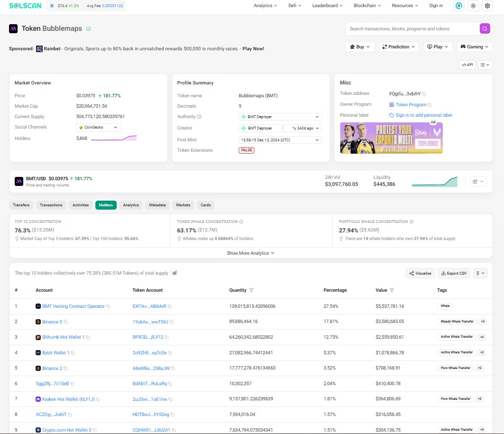Open the page list options dropdown beside API
Image resolution: width=504 pixels, height=434 pixels.
click(485, 65)
